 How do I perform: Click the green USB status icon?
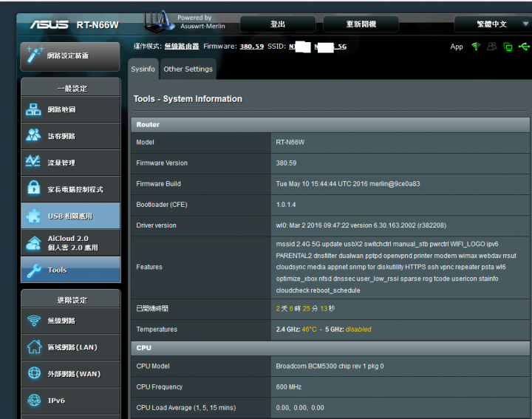pyautogui.click(x=524, y=47)
